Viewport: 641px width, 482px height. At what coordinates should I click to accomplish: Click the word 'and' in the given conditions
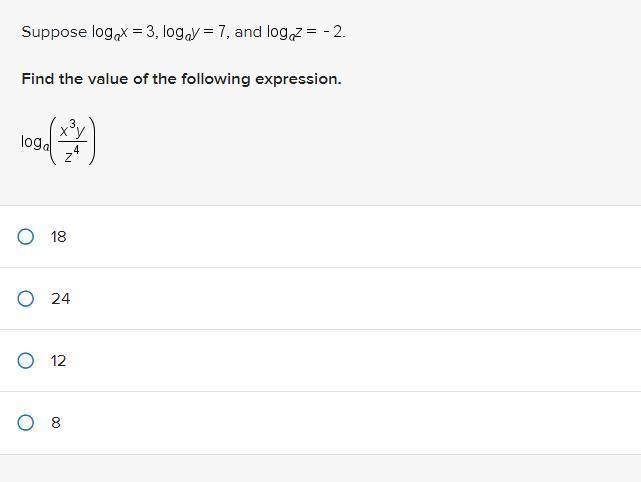248,31
